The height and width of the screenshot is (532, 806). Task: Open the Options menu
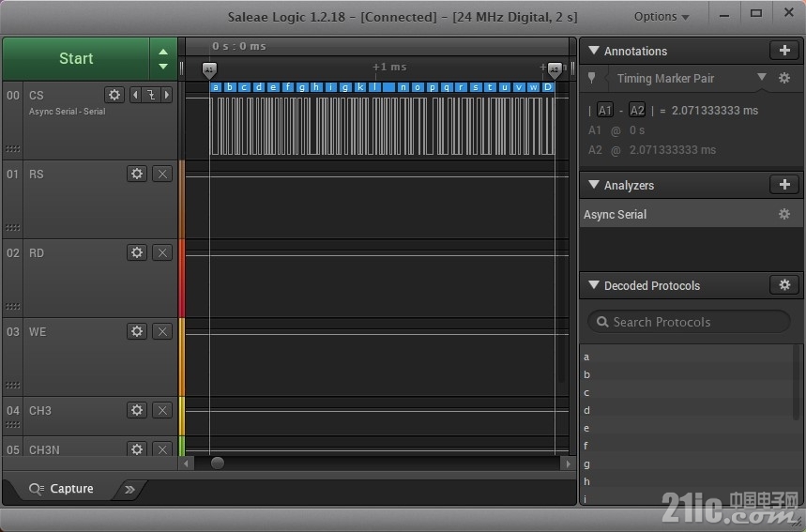(662, 17)
